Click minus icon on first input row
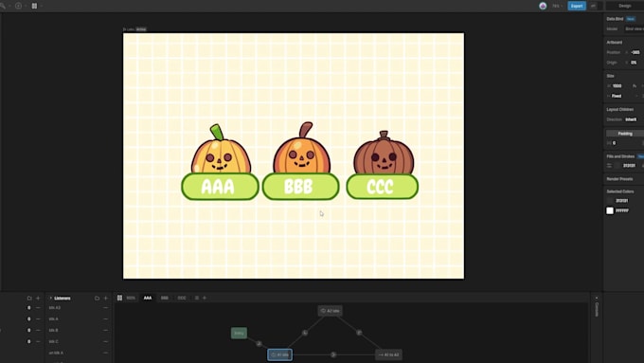 (x=38, y=307)
